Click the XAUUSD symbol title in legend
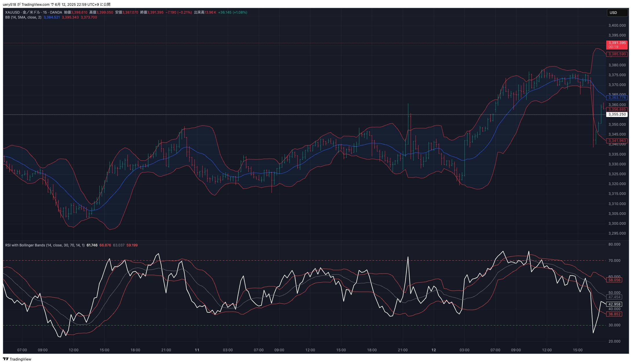The image size is (632, 364). click(x=12, y=12)
